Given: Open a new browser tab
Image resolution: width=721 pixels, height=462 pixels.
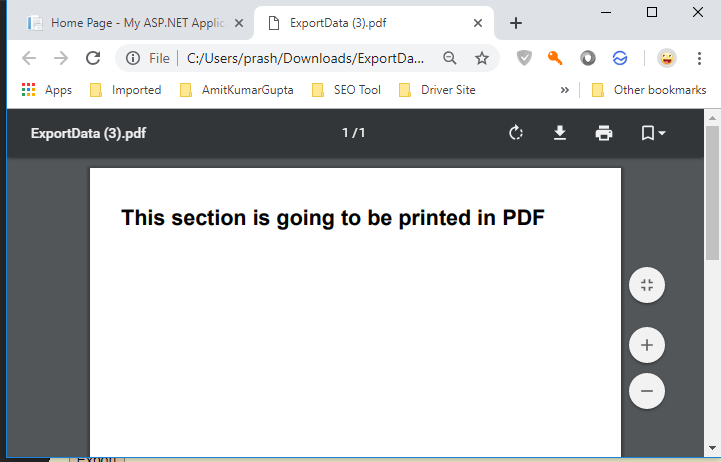Looking at the screenshot, I should [x=516, y=22].
